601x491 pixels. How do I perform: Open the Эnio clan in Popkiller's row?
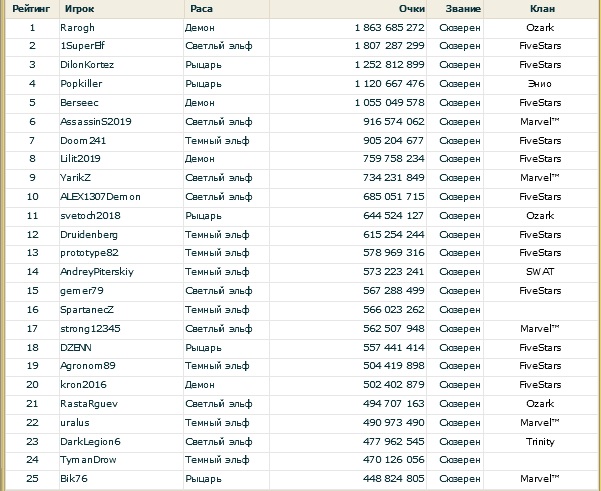pos(540,84)
